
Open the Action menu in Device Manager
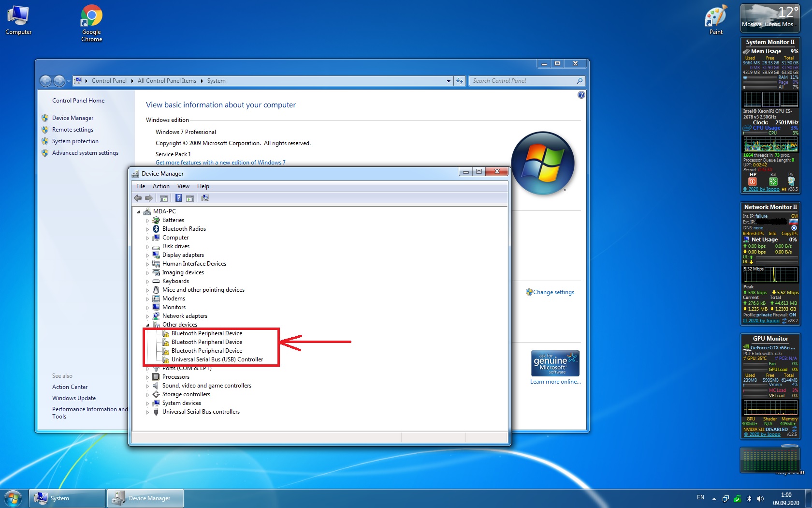tap(161, 186)
